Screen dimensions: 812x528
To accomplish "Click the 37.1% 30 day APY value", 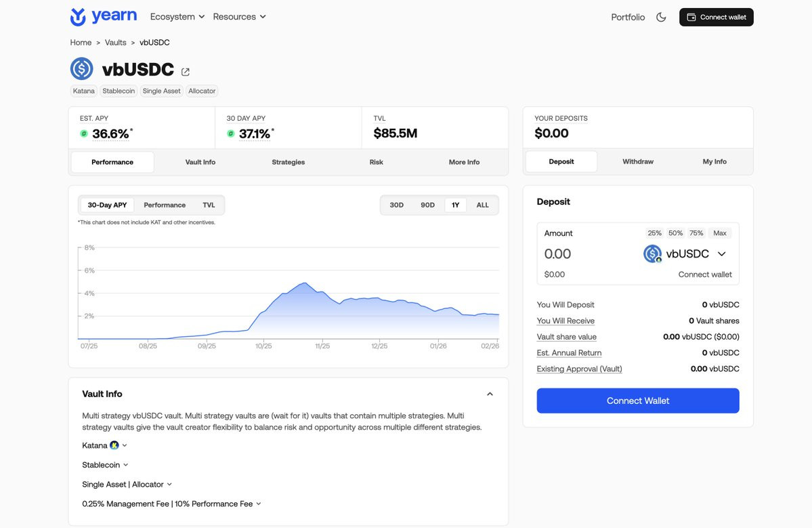I will click(x=254, y=134).
